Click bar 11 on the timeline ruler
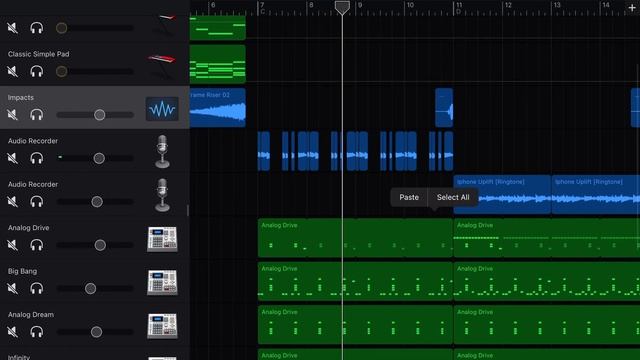640x360 pixels. (459, 5)
